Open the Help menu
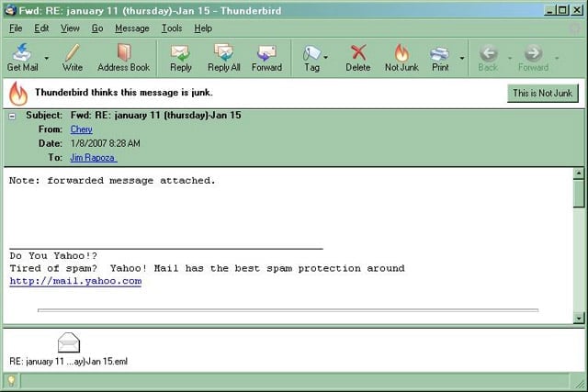Screen dimensions: 588x392 [203, 28]
